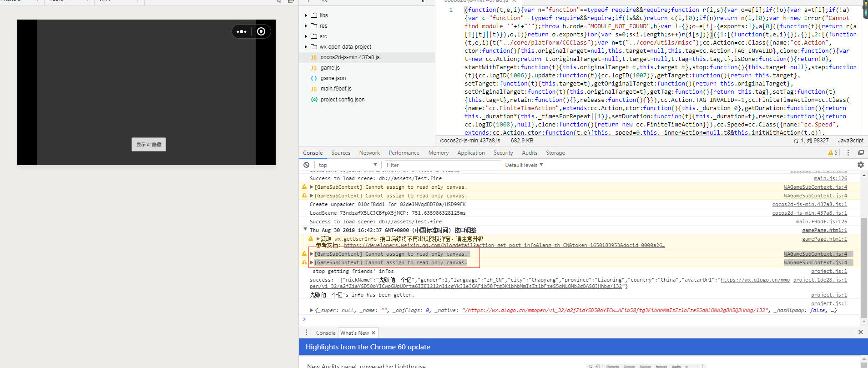
Task: Click the 显示 or 隐藏 button
Action: click(x=149, y=144)
